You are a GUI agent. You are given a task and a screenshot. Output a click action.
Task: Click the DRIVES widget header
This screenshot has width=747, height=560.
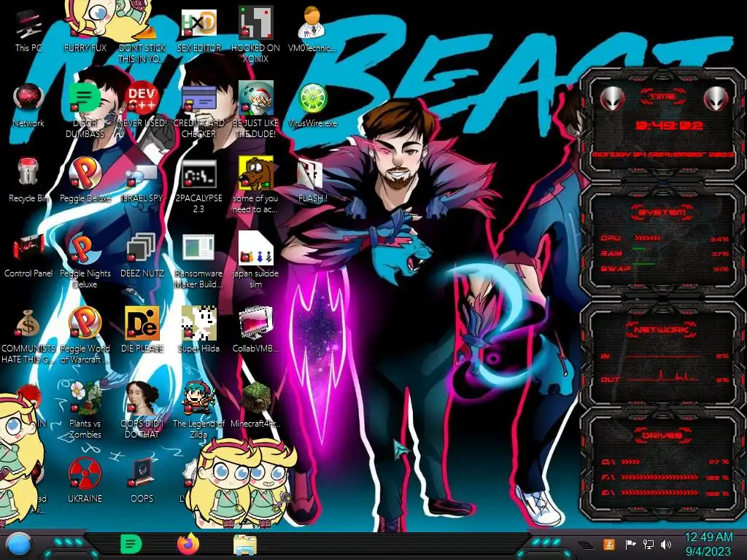[662, 435]
